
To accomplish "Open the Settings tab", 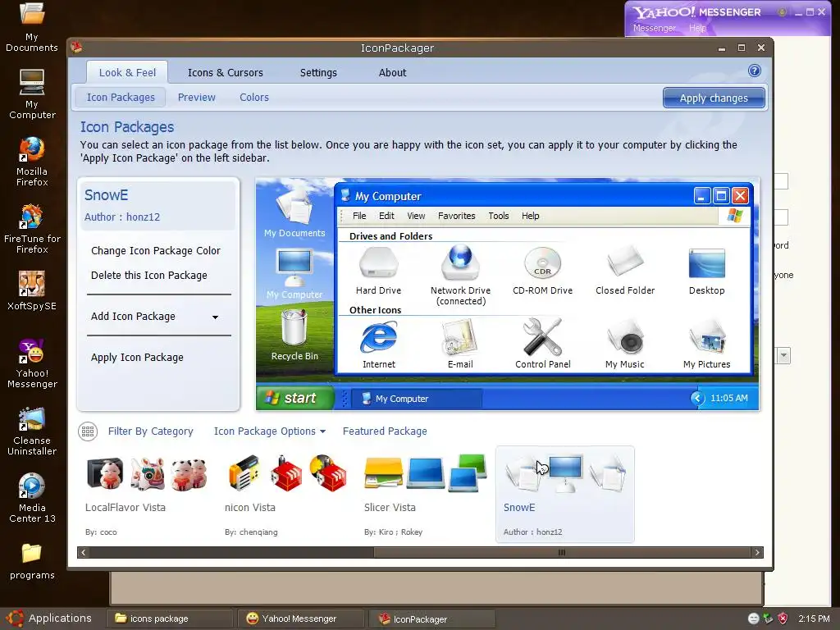I will tap(318, 72).
